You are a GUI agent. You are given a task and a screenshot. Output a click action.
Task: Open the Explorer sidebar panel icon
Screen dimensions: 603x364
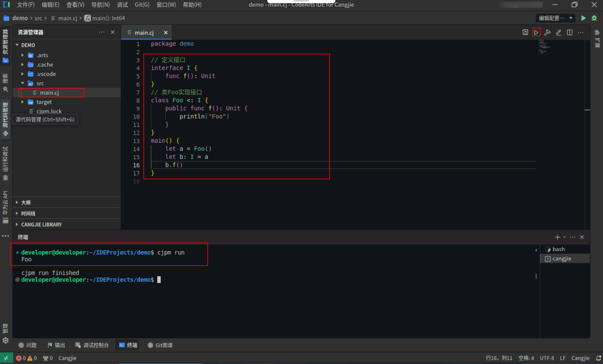click(x=5, y=46)
